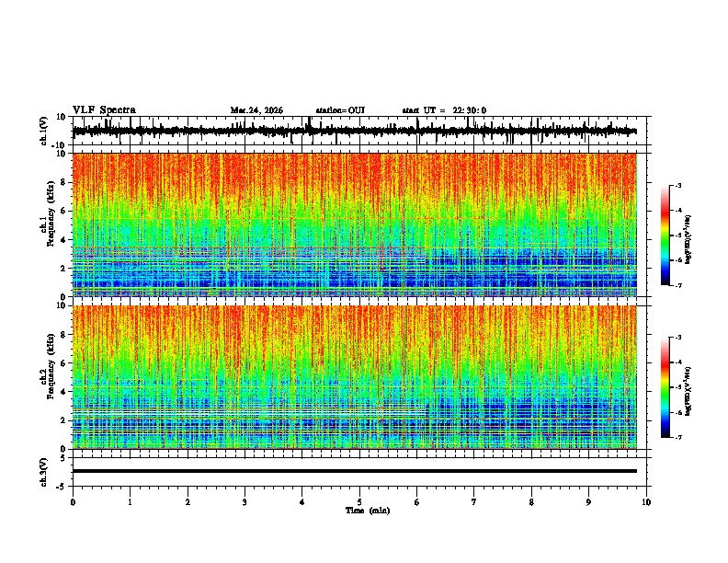The height and width of the screenshot is (563, 728).
Task: Click the "2" kHz tick of ch.2 spectrogram
Action: click(x=63, y=420)
